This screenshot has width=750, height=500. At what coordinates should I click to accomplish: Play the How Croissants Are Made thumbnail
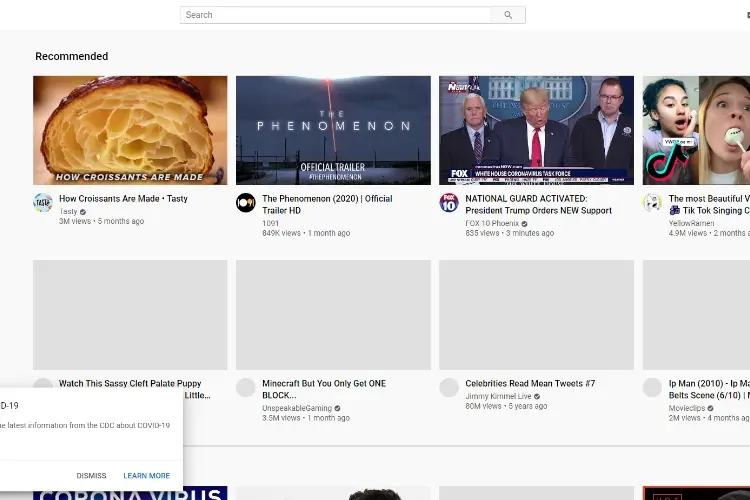click(x=130, y=130)
